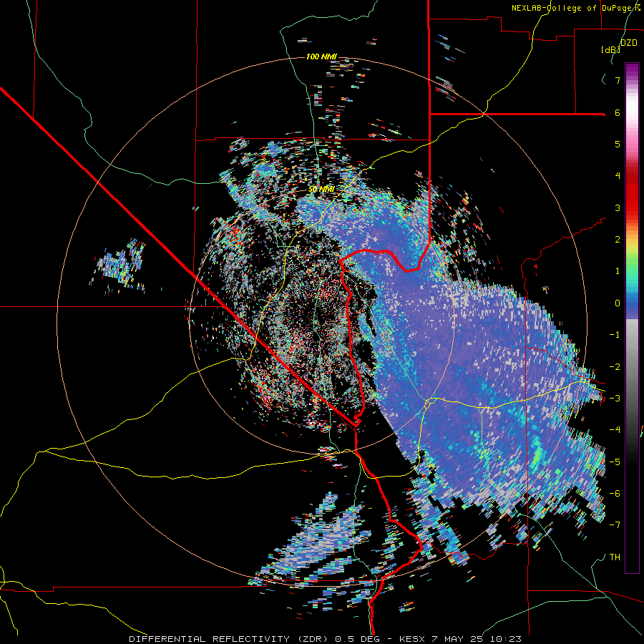Screen dimensions: 644x644
Task: Click the color scale value 1
Action: click(x=618, y=271)
